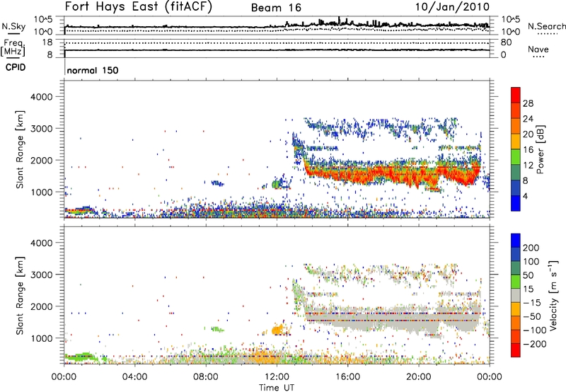
Task: Click the orange echo patch near 12:00 in Velocity panel
Action: click(277, 330)
